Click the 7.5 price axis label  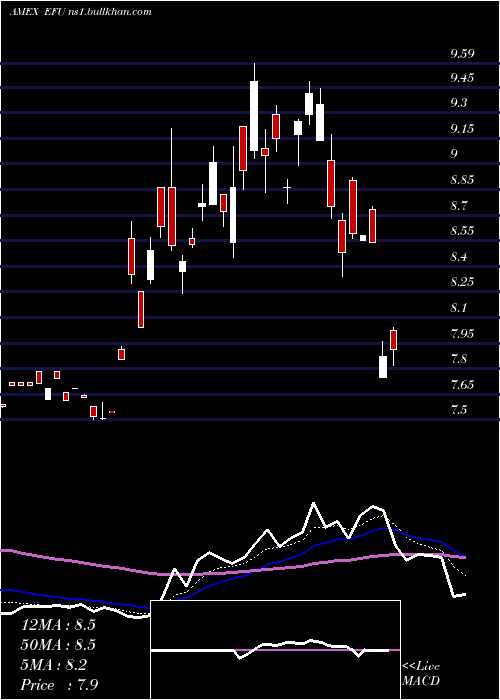pyautogui.click(x=459, y=409)
